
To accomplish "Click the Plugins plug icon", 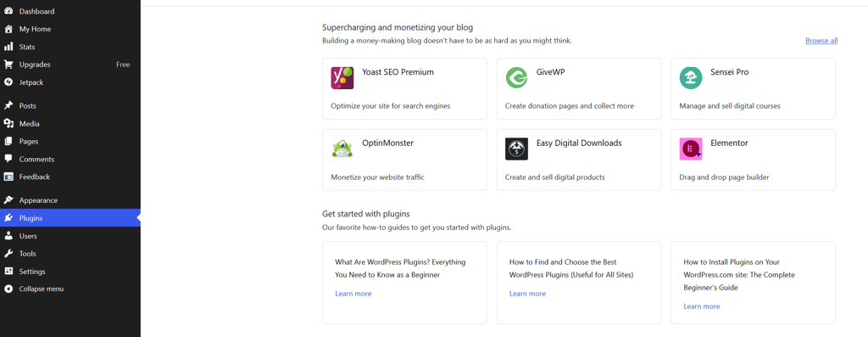I will pyautogui.click(x=8, y=218).
